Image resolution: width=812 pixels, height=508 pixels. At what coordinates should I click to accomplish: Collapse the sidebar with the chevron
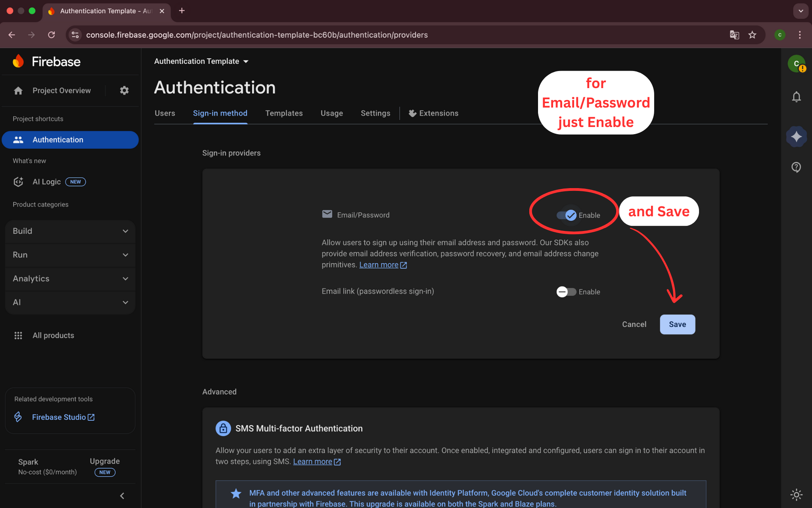[x=122, y=496]
